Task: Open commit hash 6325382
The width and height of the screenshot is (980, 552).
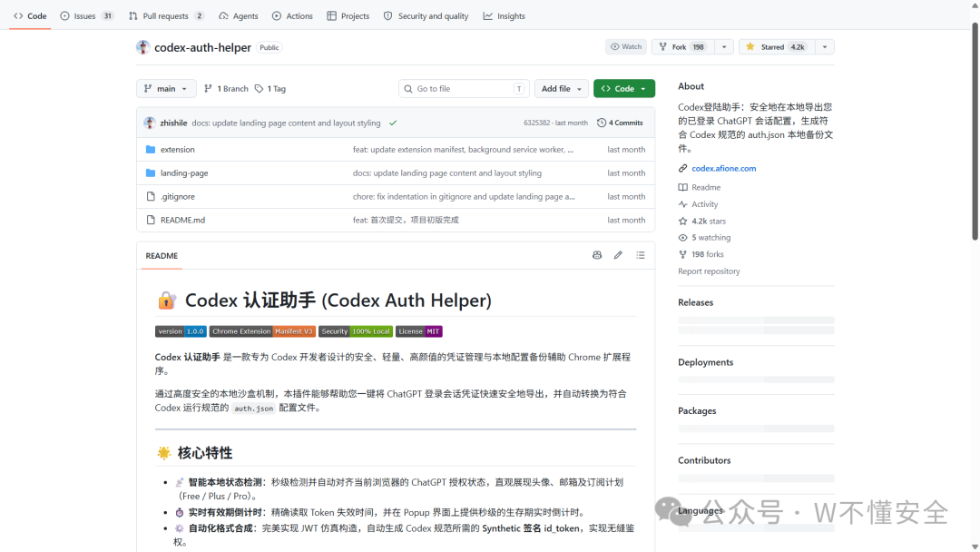Action: (x=537, y=123)
